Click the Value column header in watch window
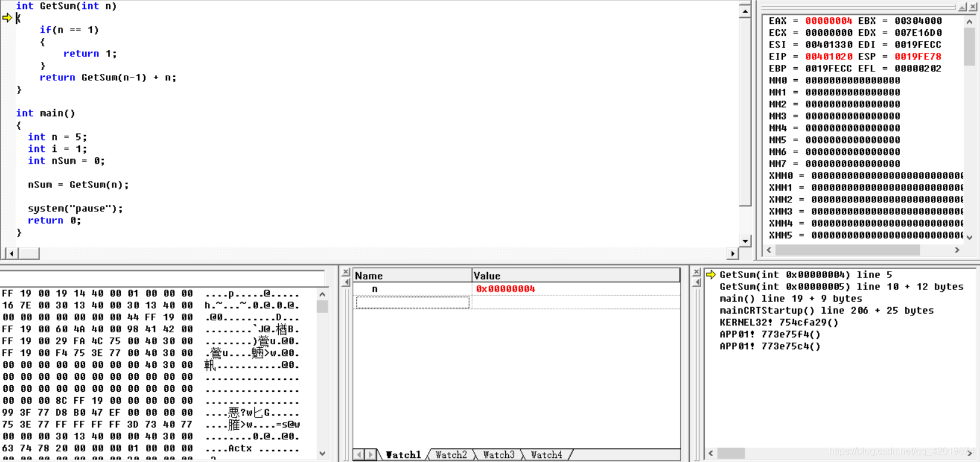Screen dimensions: 980x462 (575, 276)
